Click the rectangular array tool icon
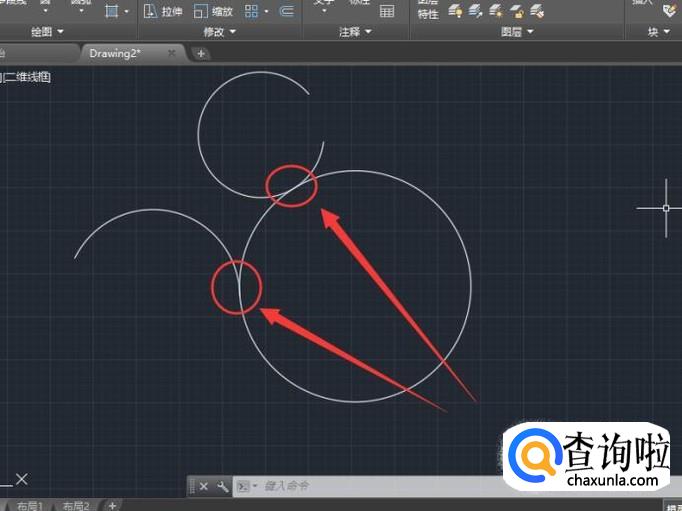This screenshot has width=682, height=511. (251, 11)
